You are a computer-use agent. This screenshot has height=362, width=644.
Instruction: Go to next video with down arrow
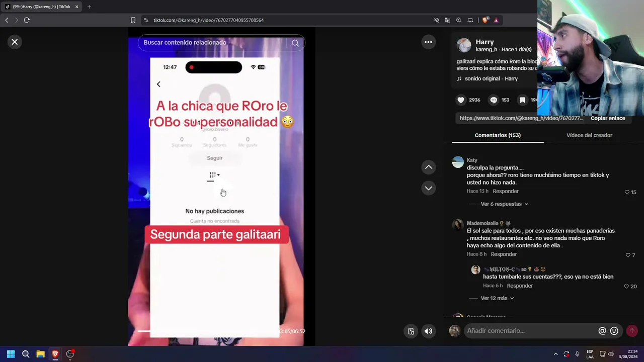coord(429,188)
